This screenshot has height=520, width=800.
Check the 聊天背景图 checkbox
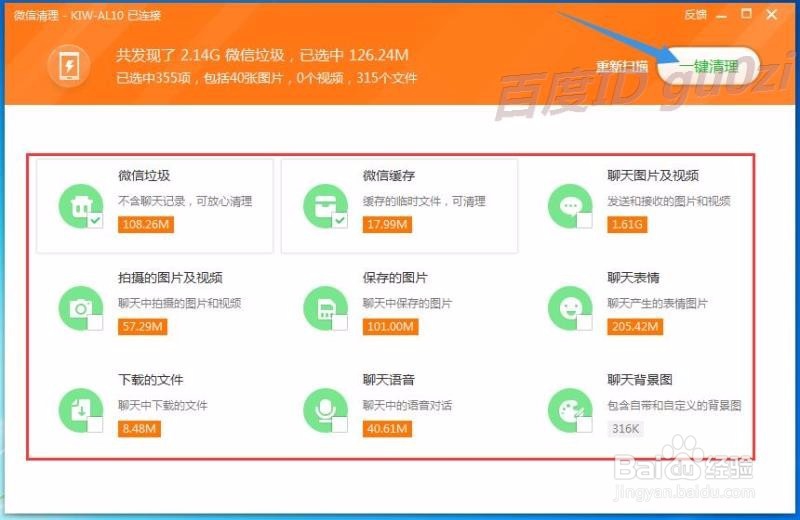(x=584, y=425)
